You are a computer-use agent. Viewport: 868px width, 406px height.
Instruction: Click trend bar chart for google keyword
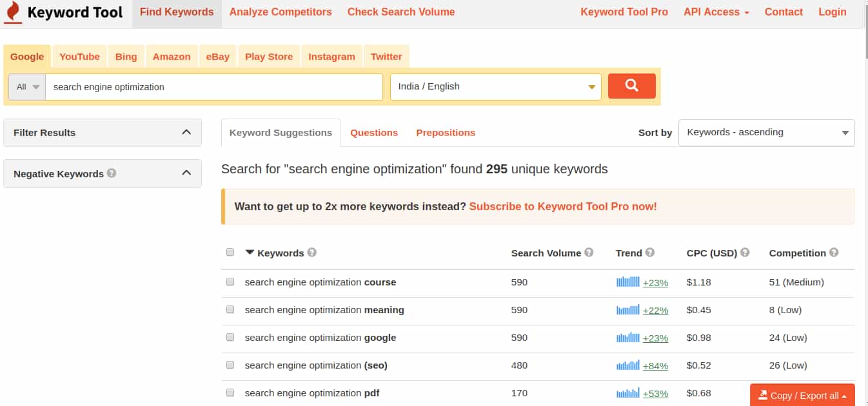[628, 337]
